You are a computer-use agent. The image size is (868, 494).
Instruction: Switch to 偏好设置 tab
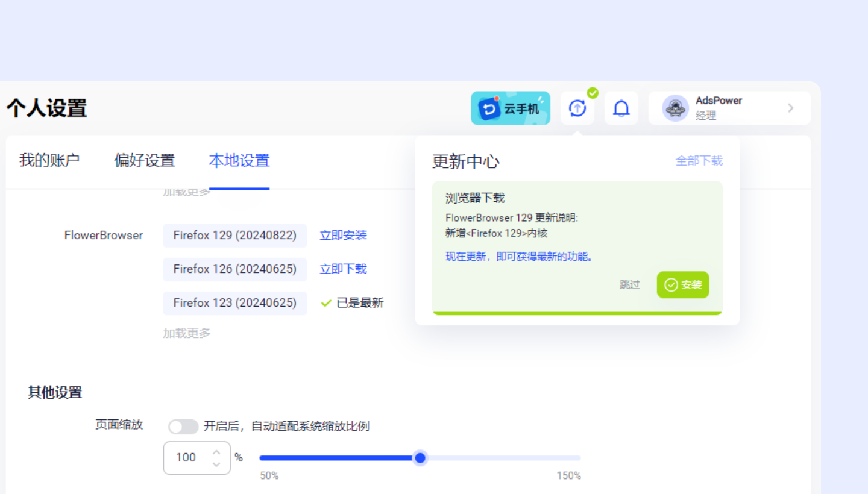[x=145, y=160]
